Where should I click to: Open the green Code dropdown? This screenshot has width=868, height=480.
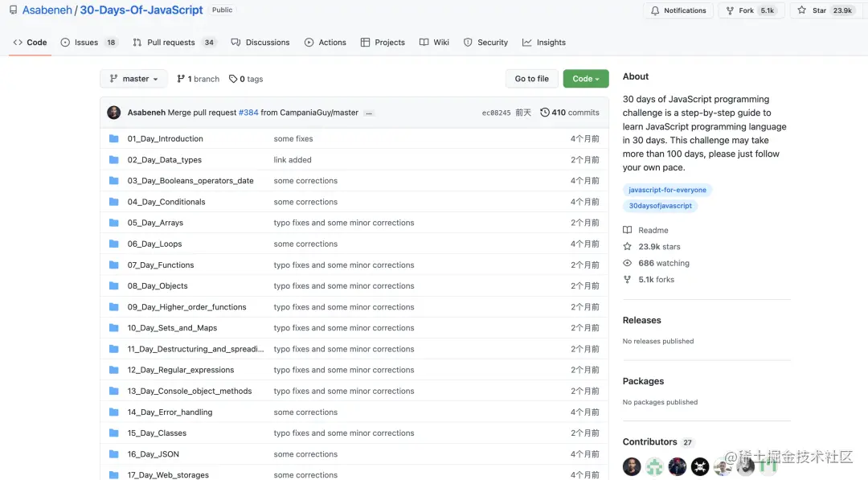pos(586,79)
